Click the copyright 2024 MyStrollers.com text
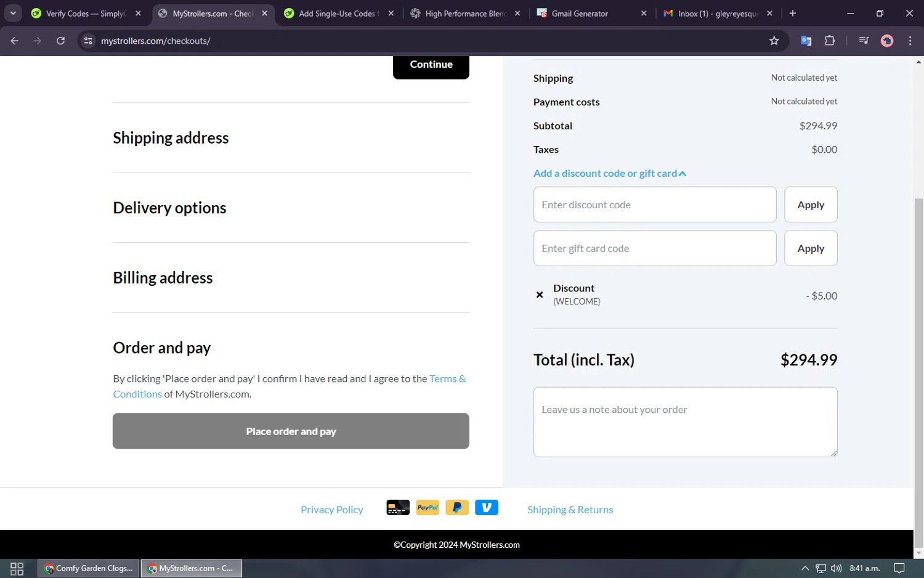The image size is (924, 578). pos(456,545)
